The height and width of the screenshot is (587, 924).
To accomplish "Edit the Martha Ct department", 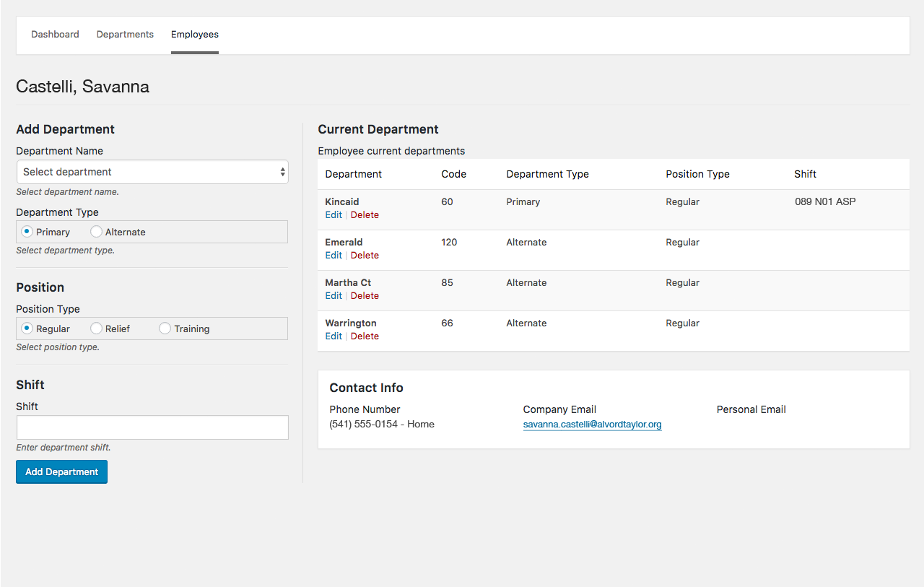I will tap(334, 296).
